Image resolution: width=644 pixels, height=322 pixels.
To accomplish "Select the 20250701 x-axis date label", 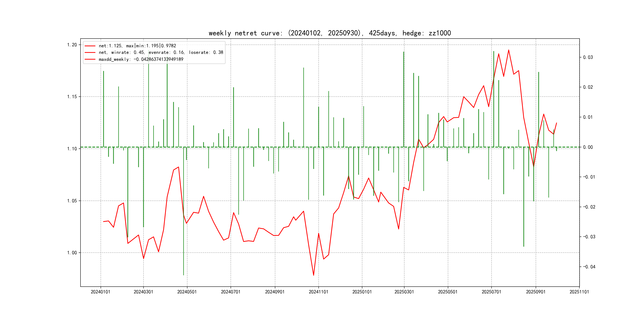I will coord(491,292).
